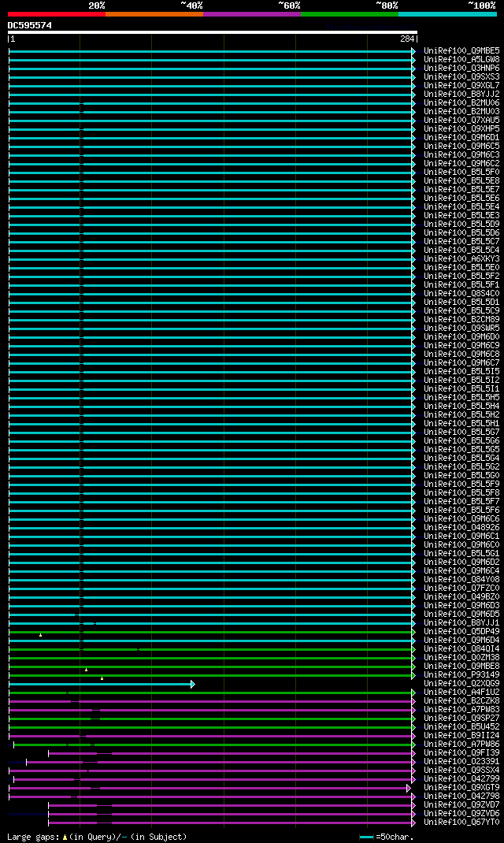Click UniRef100_Q9SWR5 hit label
The width and height of the screenshot is (504, 843).
click(461, 328)
